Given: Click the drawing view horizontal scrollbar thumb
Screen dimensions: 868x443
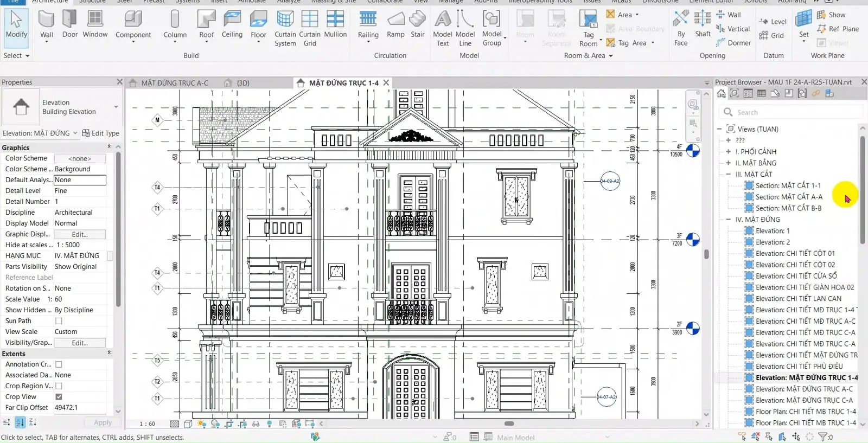Looking at the screenshot, I should point(509,423).
